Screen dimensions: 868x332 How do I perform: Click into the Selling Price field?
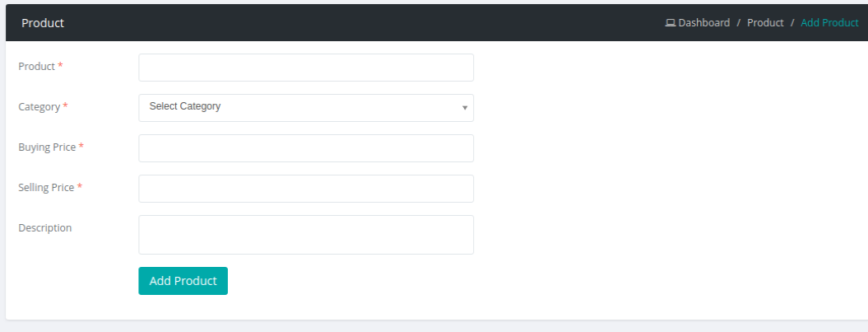click(x=306, y=189)
